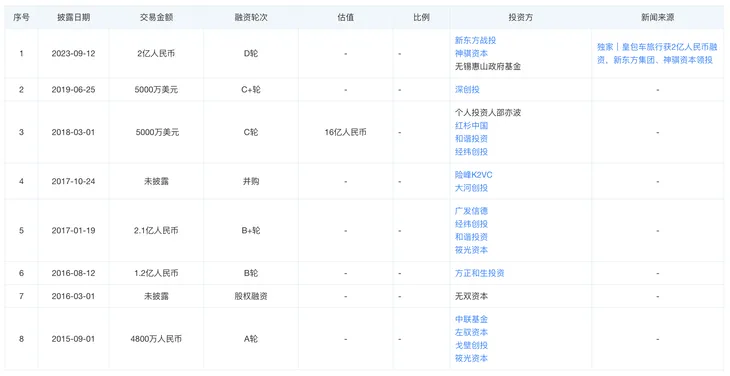Click the 新闻来源 column header

tap(657, 17)
